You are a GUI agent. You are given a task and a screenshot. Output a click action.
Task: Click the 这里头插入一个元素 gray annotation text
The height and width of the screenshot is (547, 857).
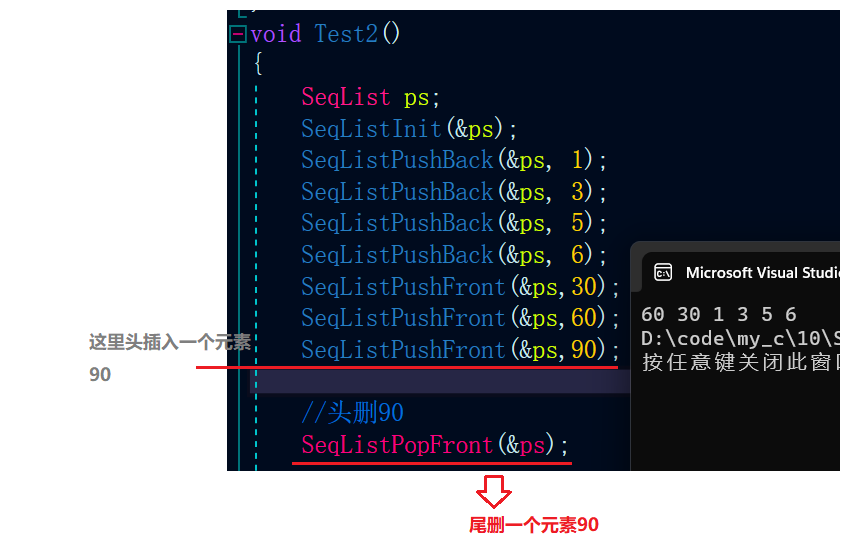[x=170, y=342]
